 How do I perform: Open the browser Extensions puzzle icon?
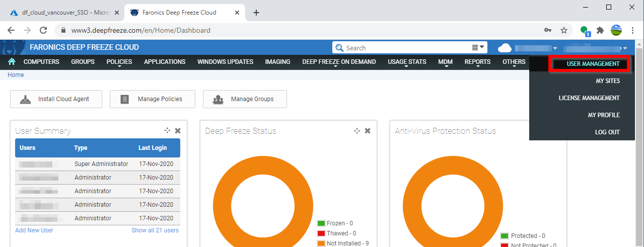(600, 30)
